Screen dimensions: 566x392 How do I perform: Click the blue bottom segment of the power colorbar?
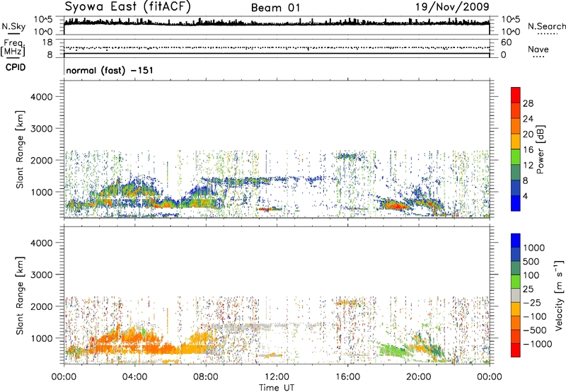pyautogui.click(x=516, y=203)
